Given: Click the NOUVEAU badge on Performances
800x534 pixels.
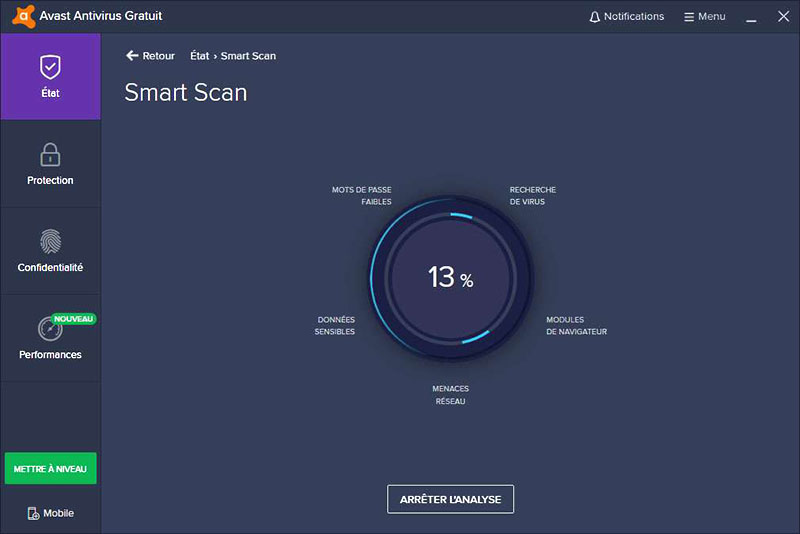Looking at the screenshot, I should [x=73, y=319].
